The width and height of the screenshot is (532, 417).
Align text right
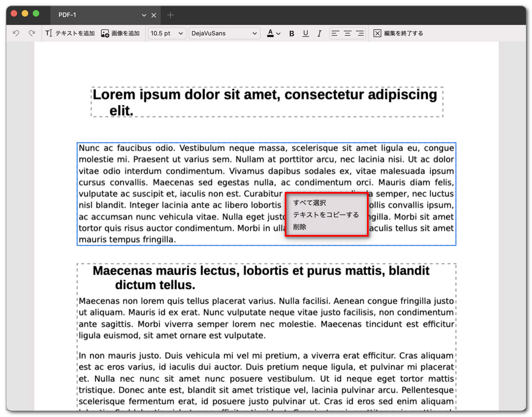click(x=360, y=33)
